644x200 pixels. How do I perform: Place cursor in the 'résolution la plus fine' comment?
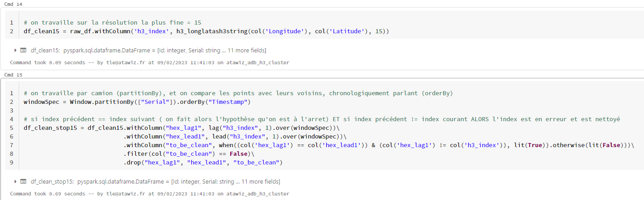pyautogui.click(x=114, y=22)
